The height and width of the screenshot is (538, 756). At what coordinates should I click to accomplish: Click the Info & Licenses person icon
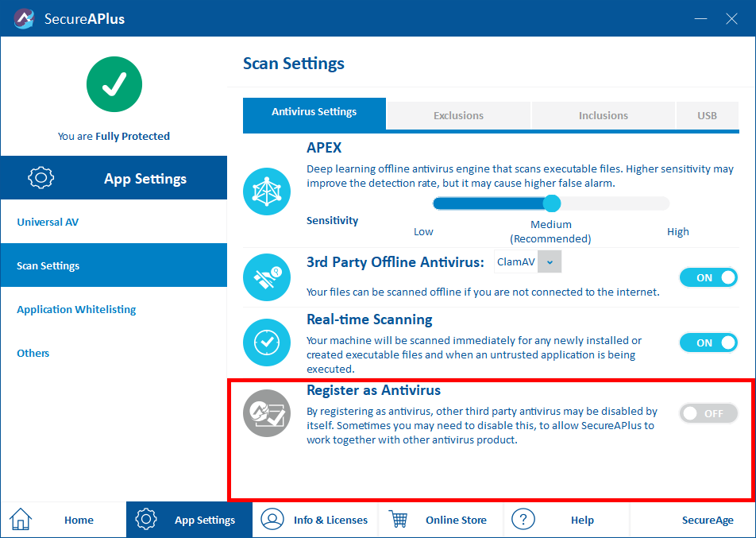coord(272,520)
